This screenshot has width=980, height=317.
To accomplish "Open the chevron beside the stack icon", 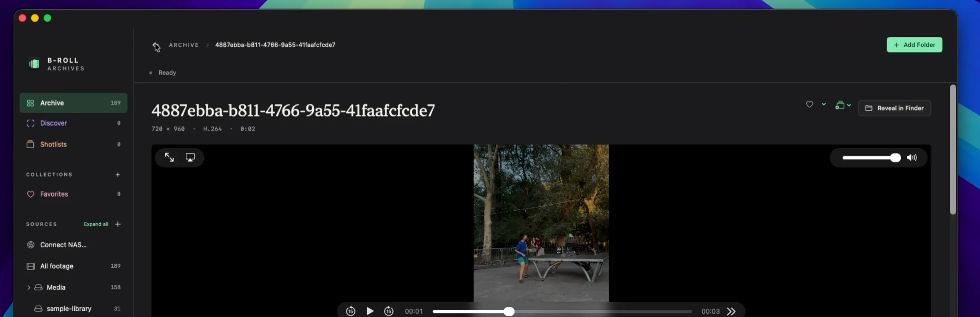I will (849, 105).
